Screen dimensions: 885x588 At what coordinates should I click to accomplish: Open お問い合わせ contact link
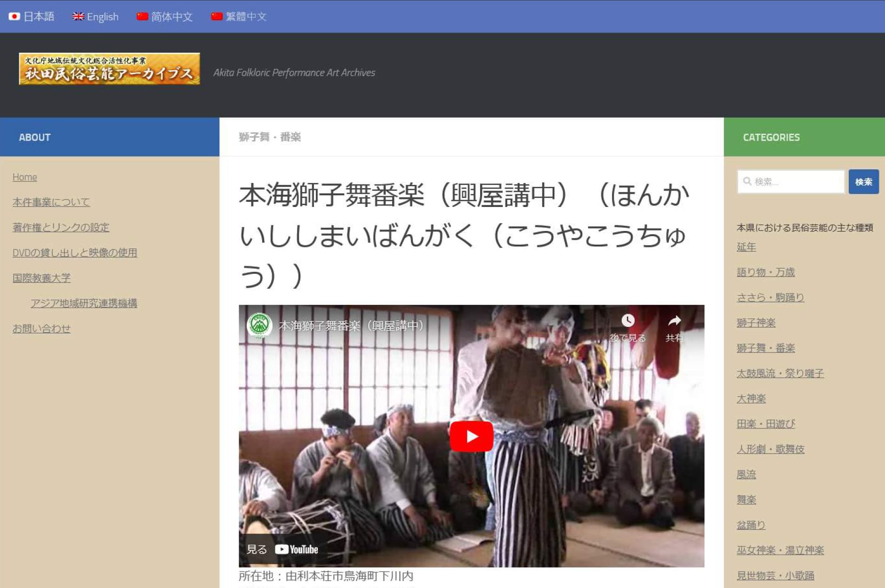point(41,328)
